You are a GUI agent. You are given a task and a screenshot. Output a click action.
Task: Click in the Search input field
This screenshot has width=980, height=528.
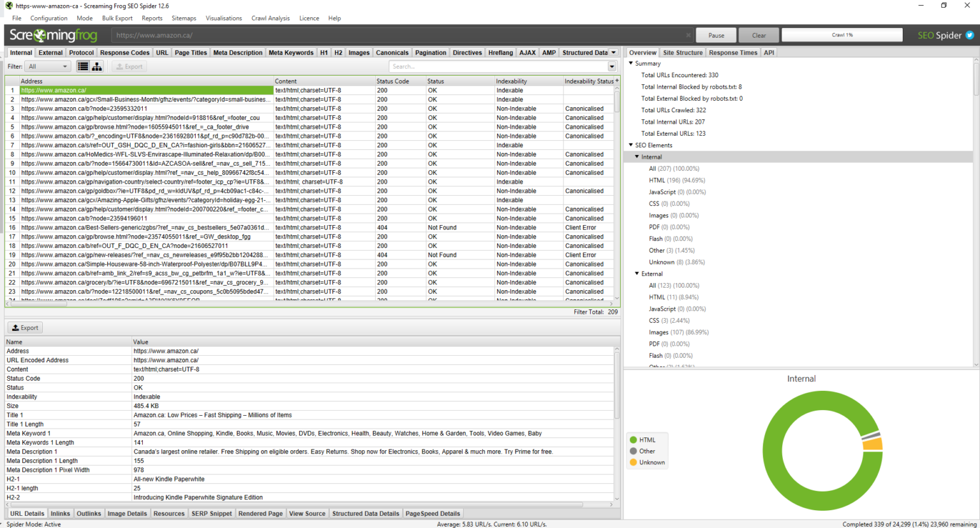[x=498, y=66]
